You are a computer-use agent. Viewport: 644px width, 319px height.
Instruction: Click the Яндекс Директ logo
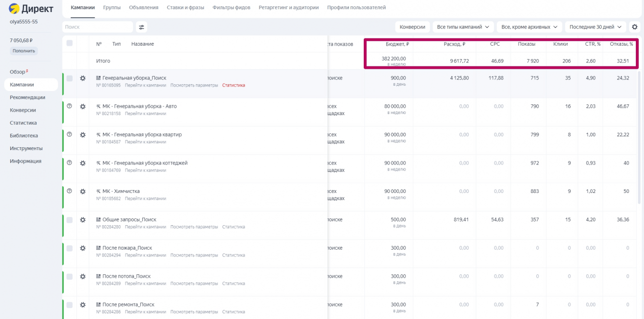tap(31, 9)
